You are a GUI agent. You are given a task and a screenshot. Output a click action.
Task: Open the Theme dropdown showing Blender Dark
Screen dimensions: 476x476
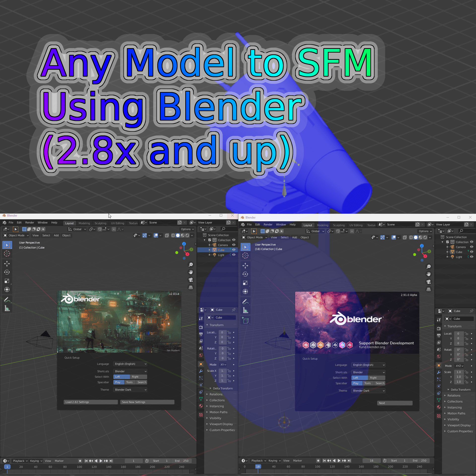[130, 389]
